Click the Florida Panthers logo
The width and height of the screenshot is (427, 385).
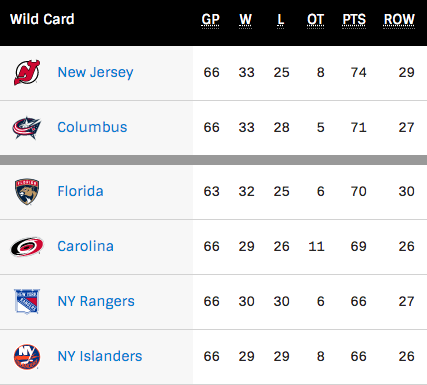click(x=27, y=191)
